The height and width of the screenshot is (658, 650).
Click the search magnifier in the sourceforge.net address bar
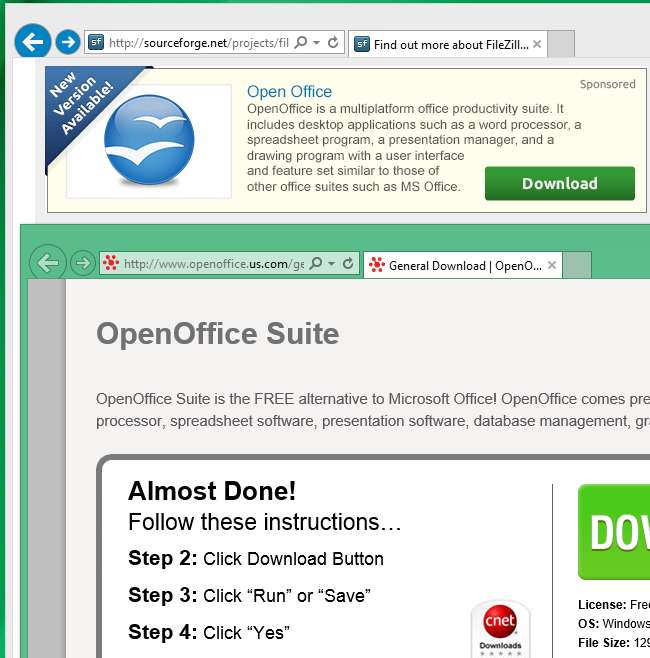[301, 42]
